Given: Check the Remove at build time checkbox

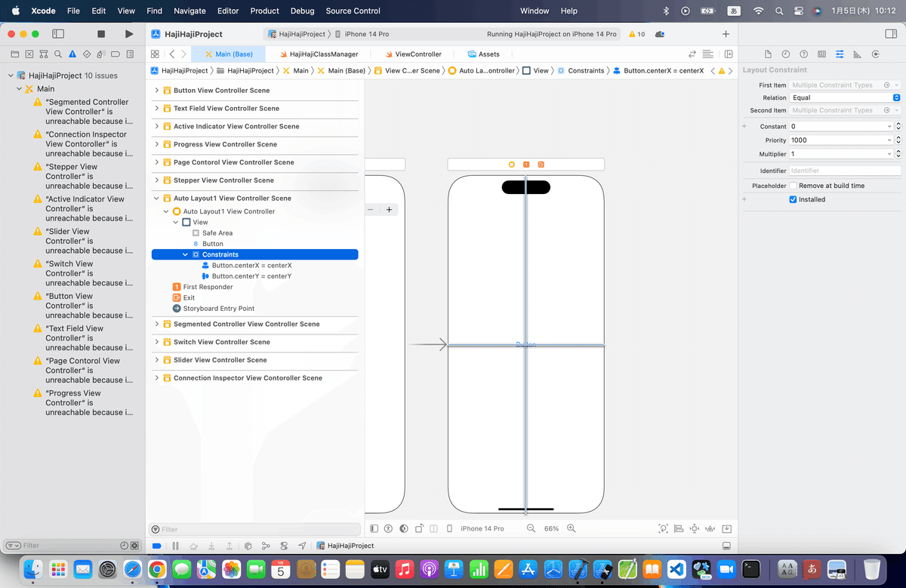Looking at the screenshot, I should click(x=793, y=186).
